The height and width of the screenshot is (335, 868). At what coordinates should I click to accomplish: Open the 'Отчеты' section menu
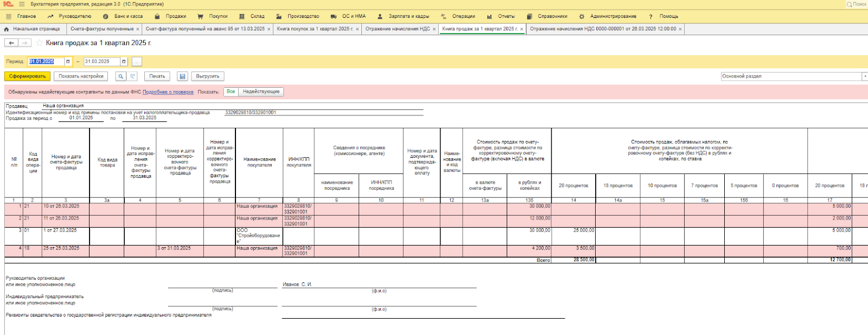[506, 16]
